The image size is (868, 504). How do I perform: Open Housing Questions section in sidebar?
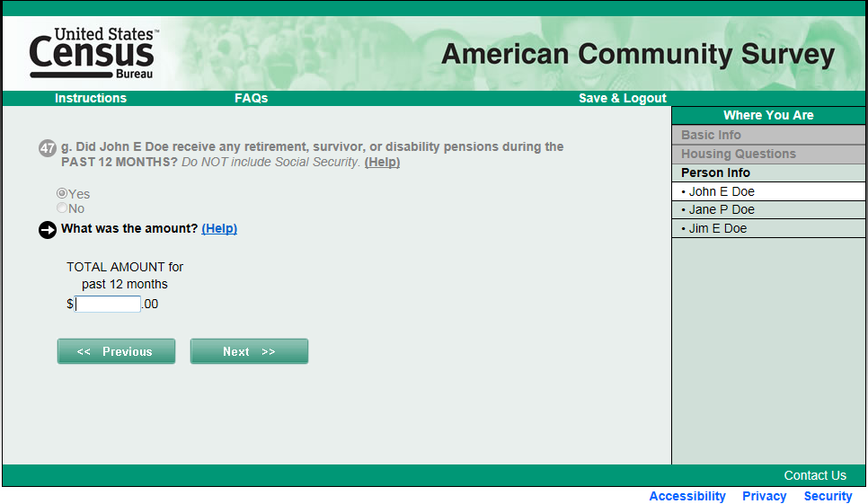pyautogui.click(x=768, y=154)
